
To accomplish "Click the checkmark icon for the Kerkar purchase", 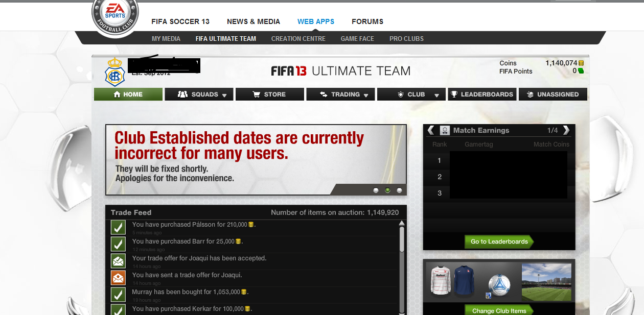I will click(x=118, y=310).
